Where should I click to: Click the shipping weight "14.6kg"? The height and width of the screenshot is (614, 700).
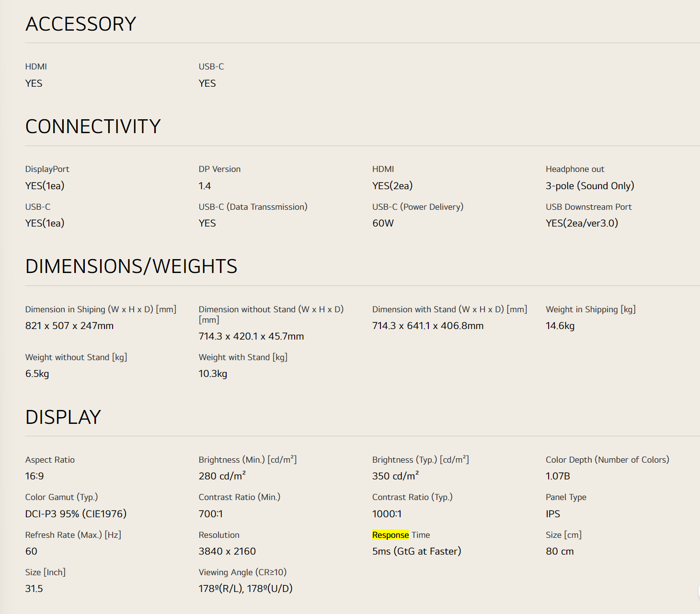560,326
